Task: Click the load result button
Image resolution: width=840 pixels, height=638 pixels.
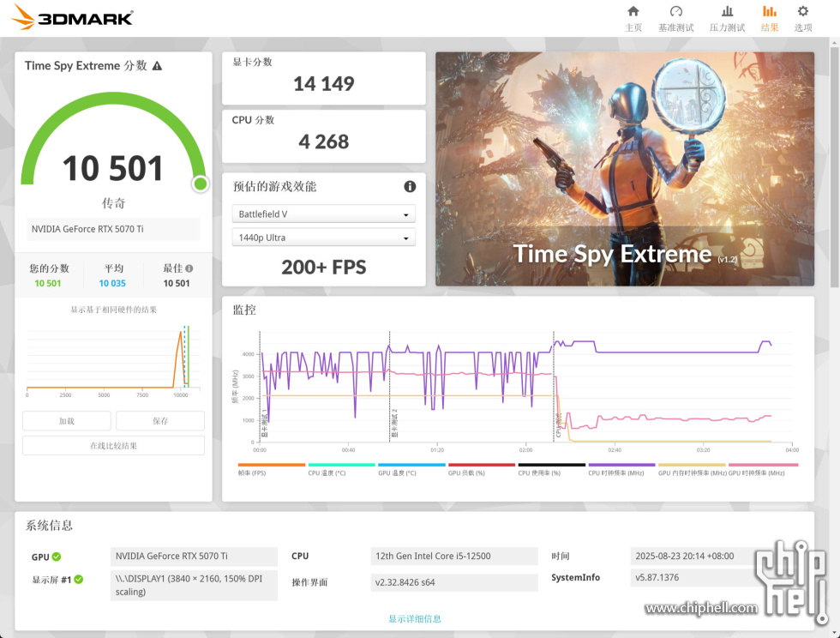Action: coord(67,421)
